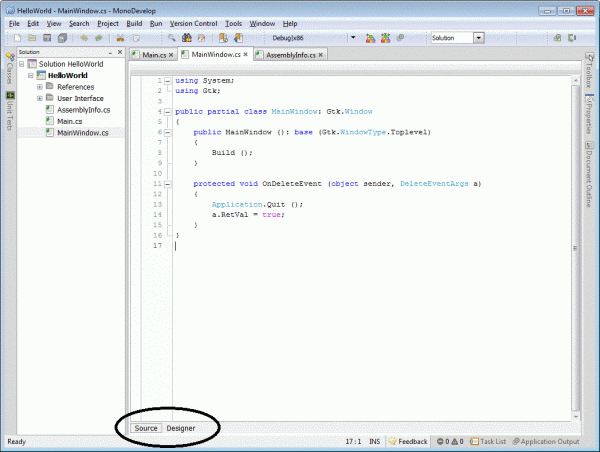Screen dimensions: 600x452
Task: Open the Classes side pad
Action: pos(10,68)
